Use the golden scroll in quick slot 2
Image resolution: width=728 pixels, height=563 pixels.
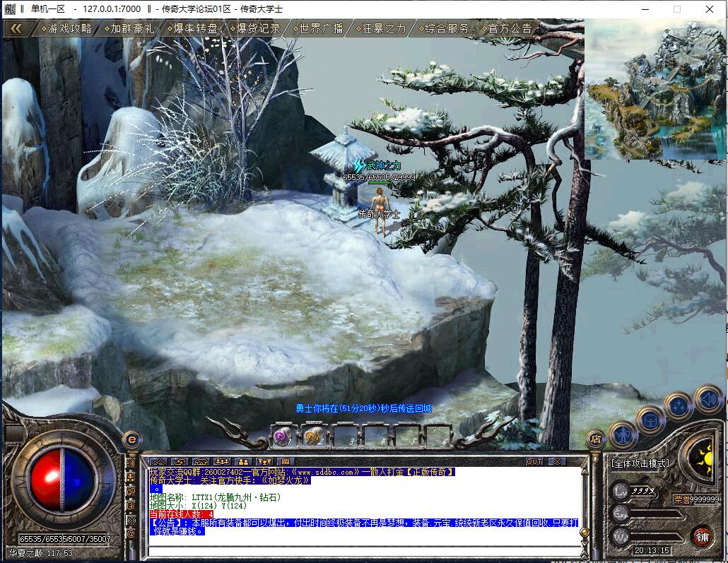click(x=313, y=437)
